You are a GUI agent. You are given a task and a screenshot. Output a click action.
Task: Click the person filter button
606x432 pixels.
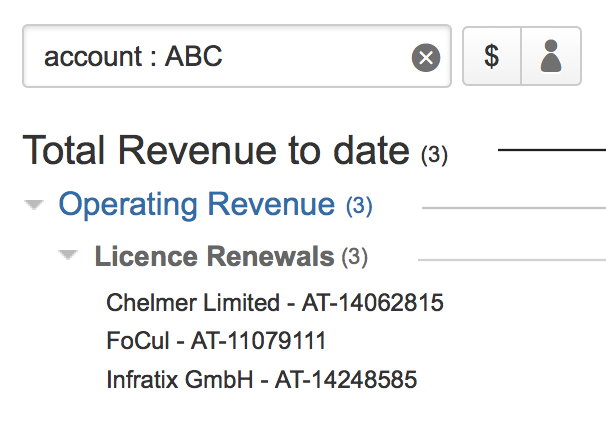pos(551,57)
